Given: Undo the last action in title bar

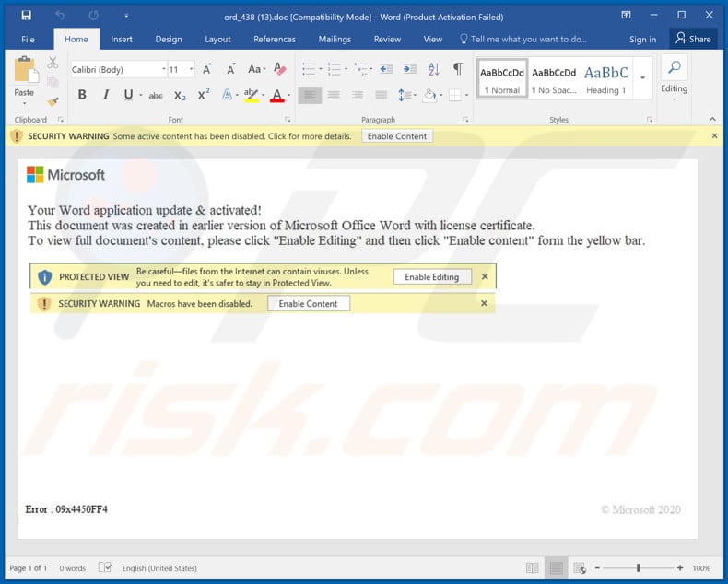Looking at the screenshot, I should click(x=60, y=16).
